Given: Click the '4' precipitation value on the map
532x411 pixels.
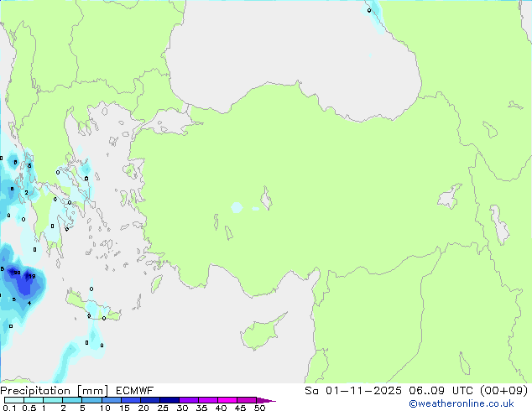Looking at the screenshot, I should pyautogui.click(x=29, y=303).
